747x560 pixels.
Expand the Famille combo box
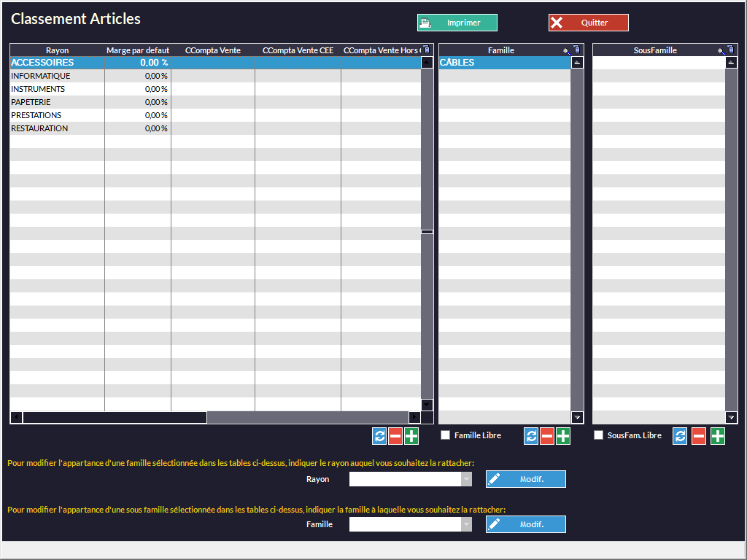[x=466, y=524]
